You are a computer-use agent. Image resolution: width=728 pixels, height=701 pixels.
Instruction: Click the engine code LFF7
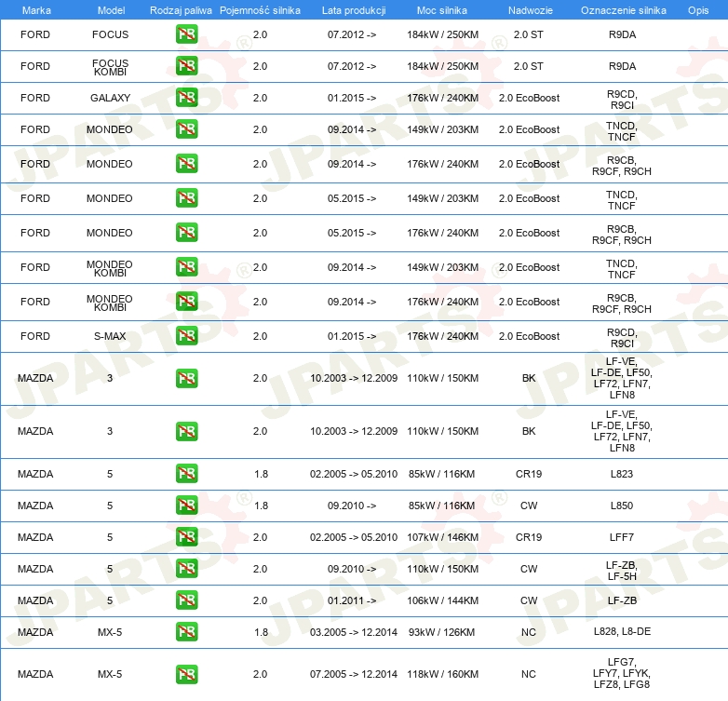(622, 537)
